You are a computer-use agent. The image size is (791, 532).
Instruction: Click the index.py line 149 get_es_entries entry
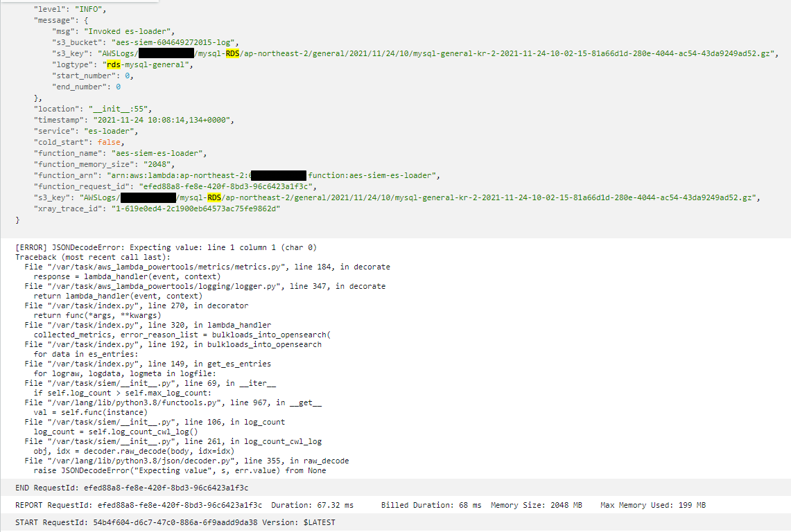pos(148,364)
